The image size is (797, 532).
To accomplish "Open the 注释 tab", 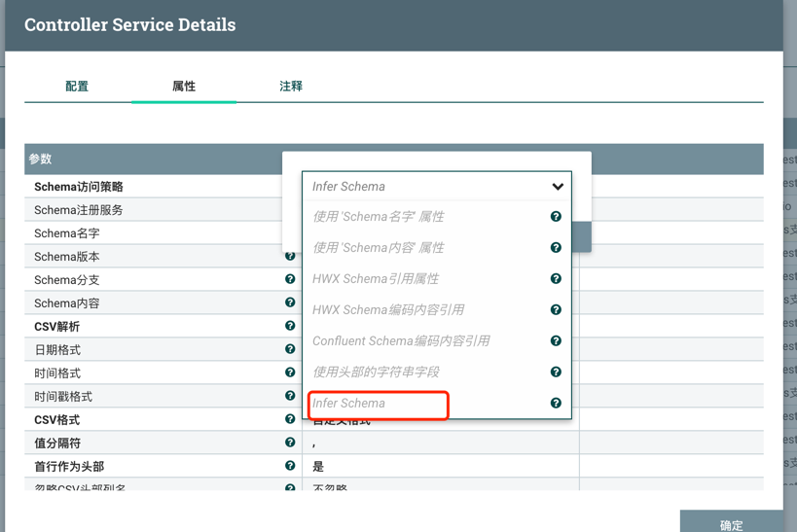I will tap(291, 87).
